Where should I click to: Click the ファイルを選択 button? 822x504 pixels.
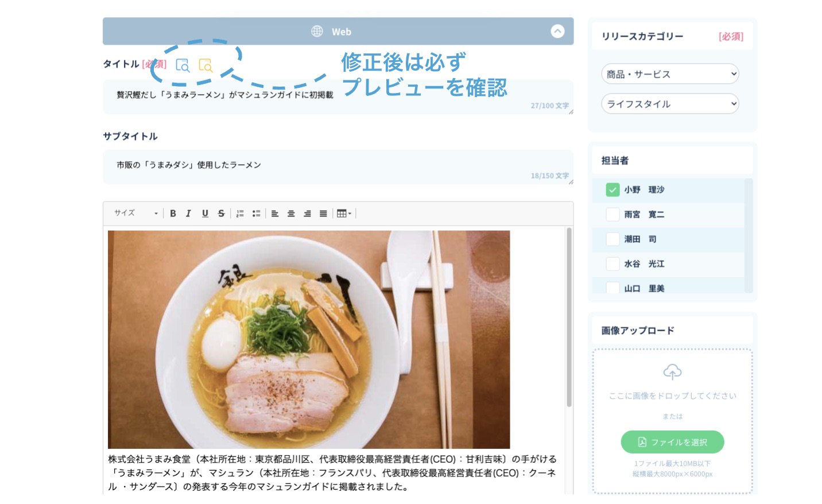tap(672, 442)
